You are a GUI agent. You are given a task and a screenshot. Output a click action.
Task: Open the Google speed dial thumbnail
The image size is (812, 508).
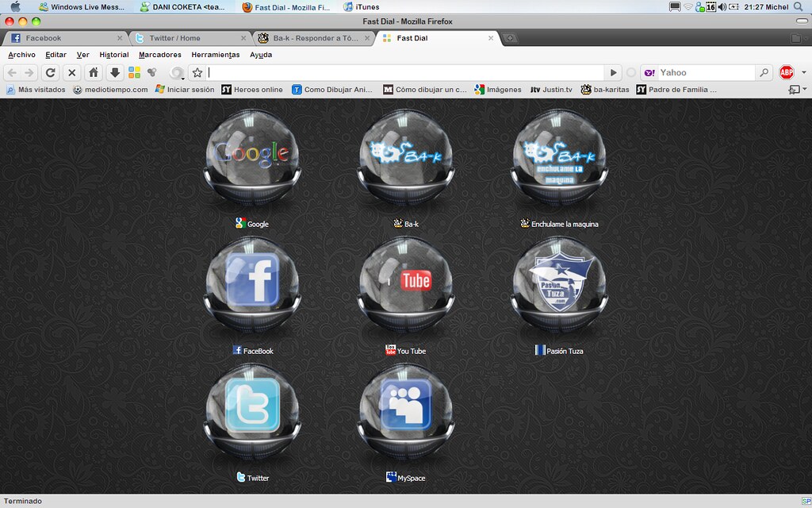click(x=253, y=155)
